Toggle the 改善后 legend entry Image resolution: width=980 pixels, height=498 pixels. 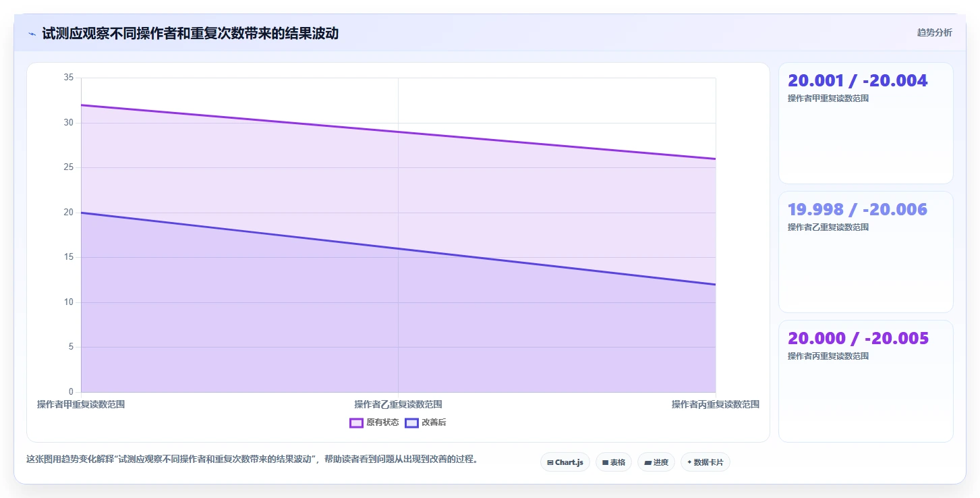pos(426,422)
